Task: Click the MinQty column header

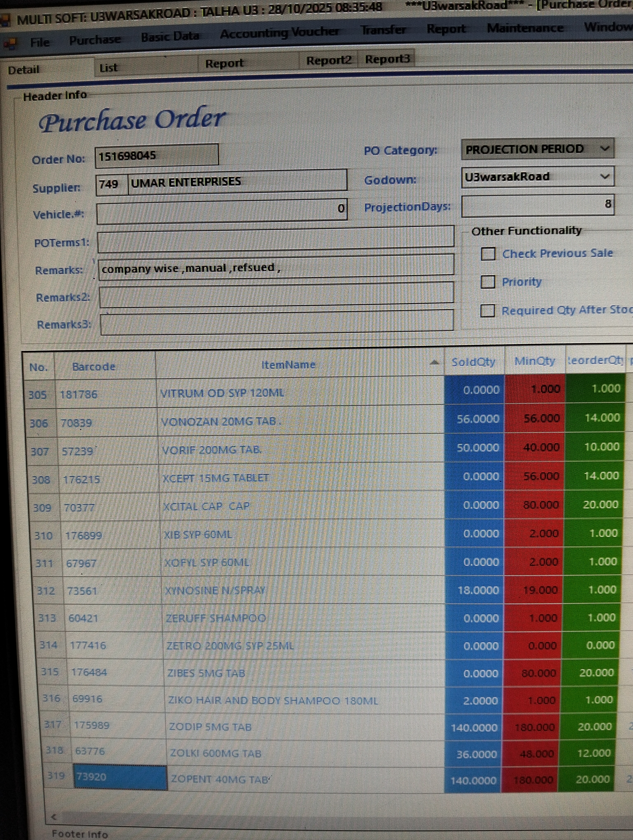Action: 535,361
